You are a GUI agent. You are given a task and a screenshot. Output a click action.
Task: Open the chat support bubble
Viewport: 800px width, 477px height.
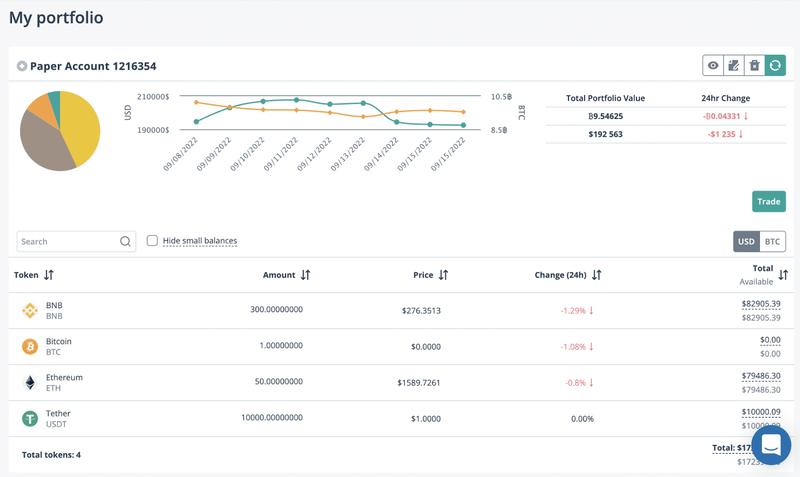point(771,445)
